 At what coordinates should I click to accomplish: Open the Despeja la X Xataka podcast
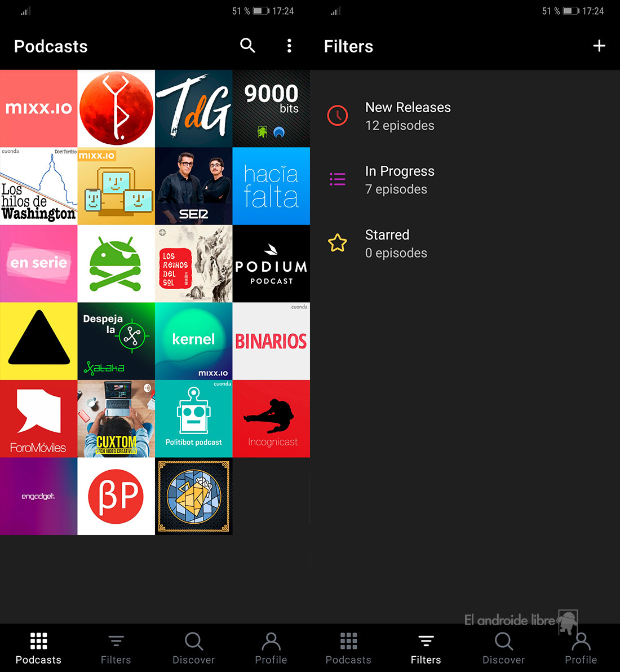(x=116, y=341)
